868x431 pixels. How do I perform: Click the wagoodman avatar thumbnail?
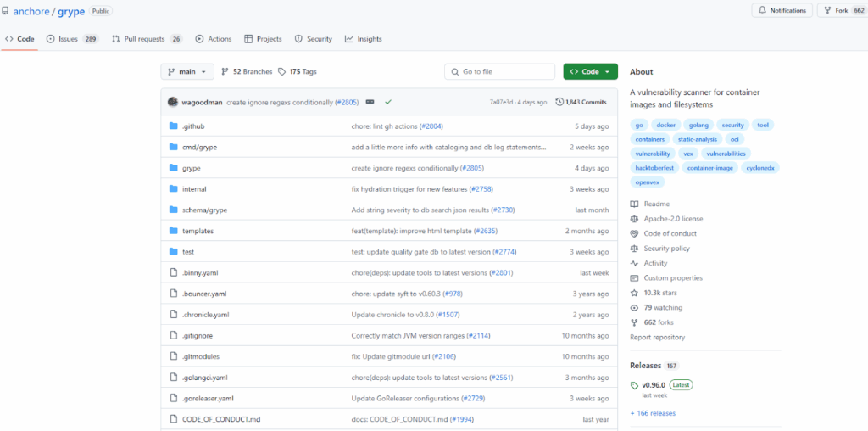(173, 102)
